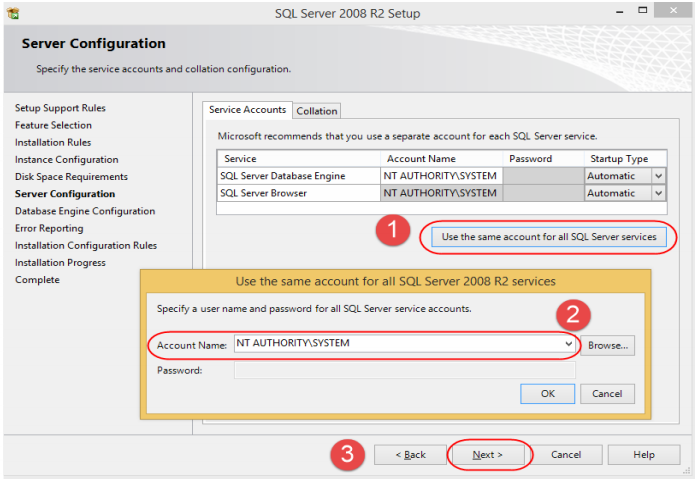Open Startup Type dropdown for SQL Server Database Engine
The width and height of the screenshot is (699, 480).
click(658, 176)
